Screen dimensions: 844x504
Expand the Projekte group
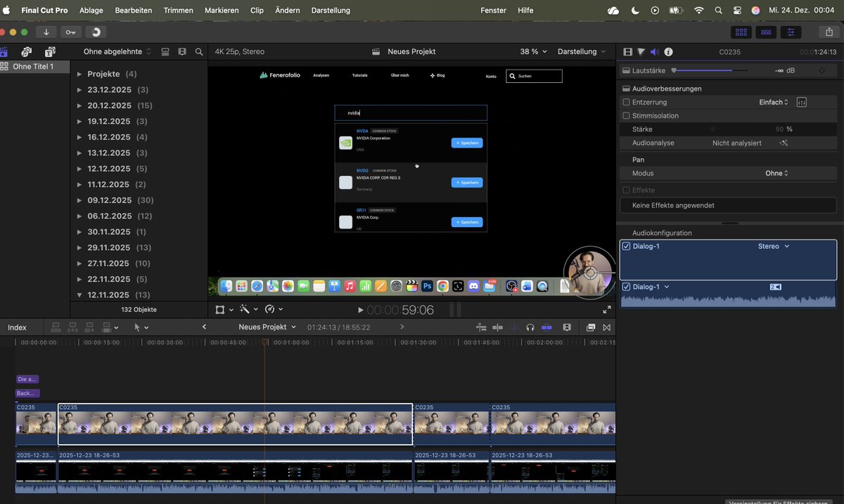pyautogui.click(x=79, y=74)
